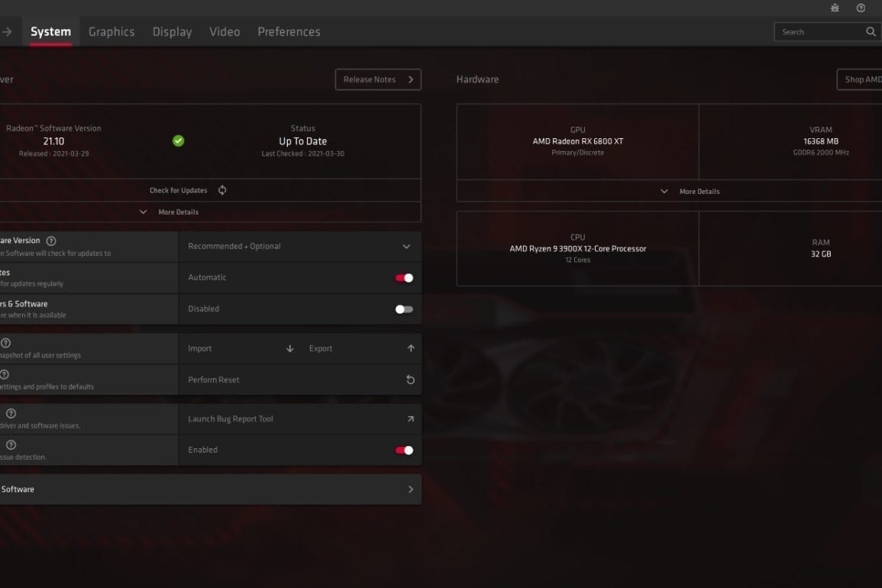This screenshot has width=882, height=588.
Task: Click the Export up-arrow icon
Action: pos(411,348)
